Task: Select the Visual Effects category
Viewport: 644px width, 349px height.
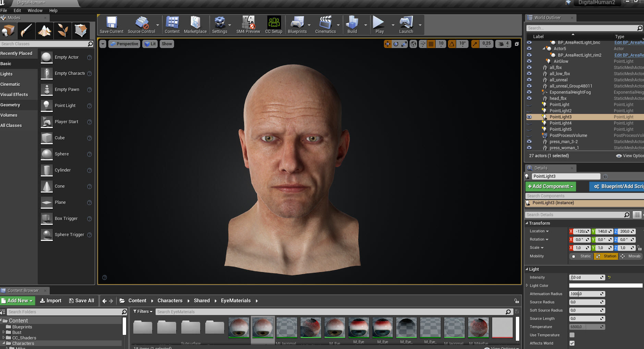Action: pyautogui.click(x=19, y=95)
